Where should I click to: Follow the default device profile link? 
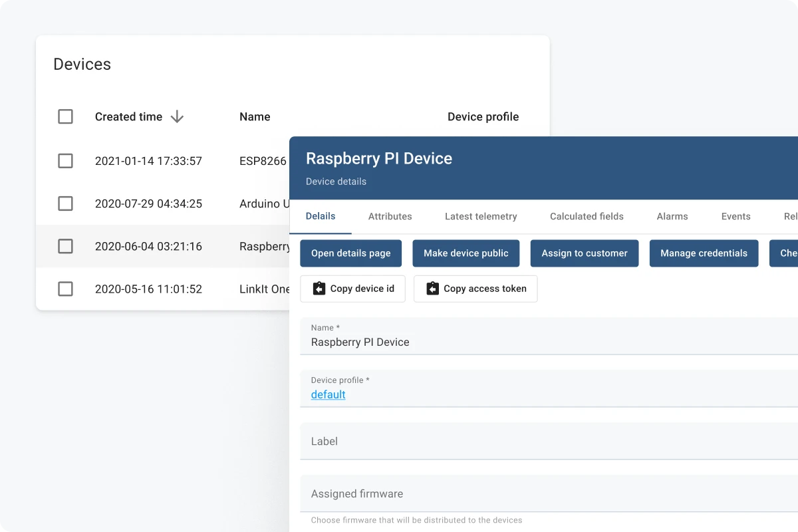[x=328, y=394]
